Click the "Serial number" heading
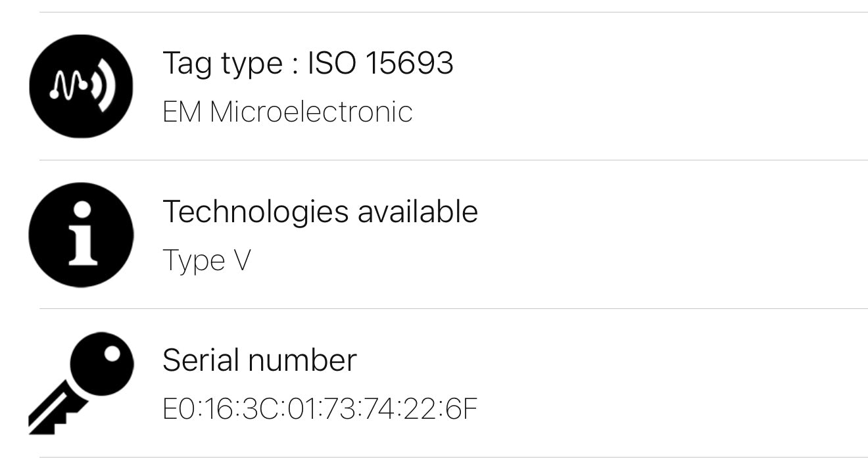Screen dimensions: 868x474 (259, 360)
